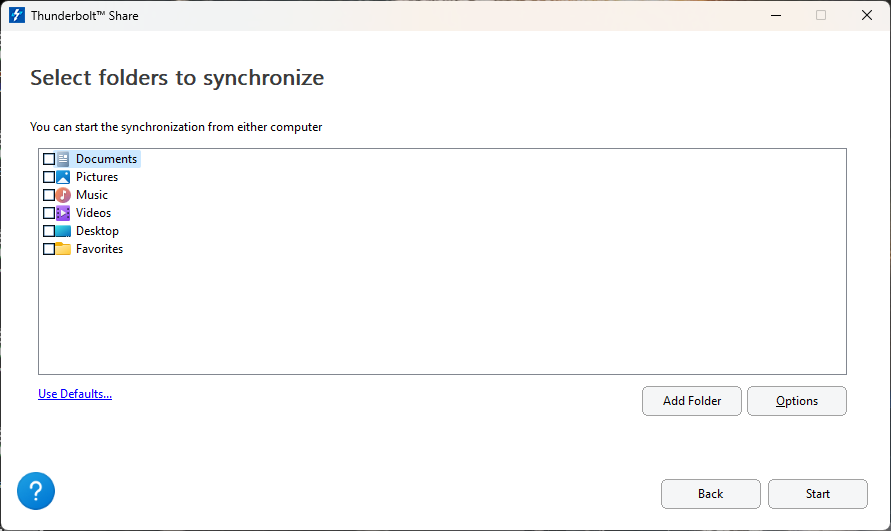Tick the Music checkbox
Image resolution: width=891 pixels, height=531 pixels.
tap(49, 195)
